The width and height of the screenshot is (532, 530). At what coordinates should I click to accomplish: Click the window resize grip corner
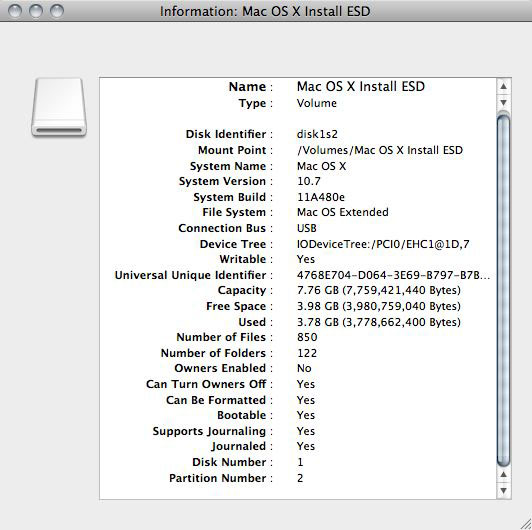(x=525, y=524)
